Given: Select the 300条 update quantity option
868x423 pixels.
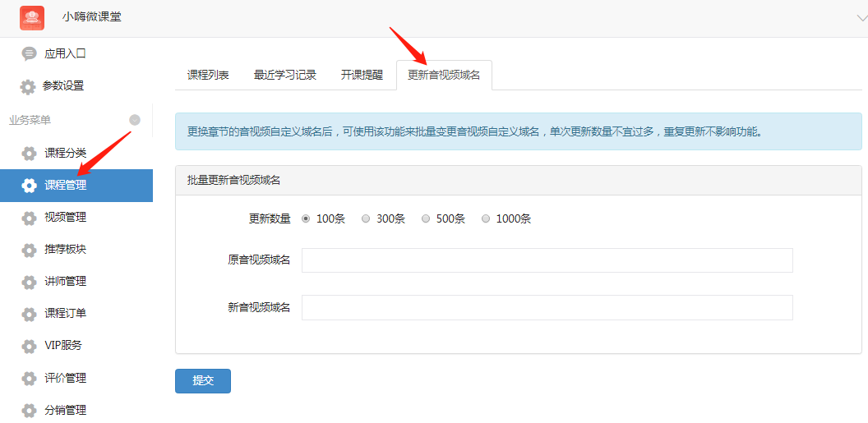Looking at the screenshot, I should tap(365, 219).
